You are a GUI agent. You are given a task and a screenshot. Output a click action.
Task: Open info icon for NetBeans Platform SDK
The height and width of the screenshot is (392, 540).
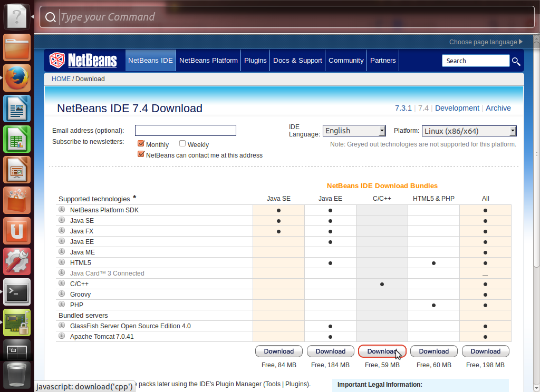[x=62, y=209]
